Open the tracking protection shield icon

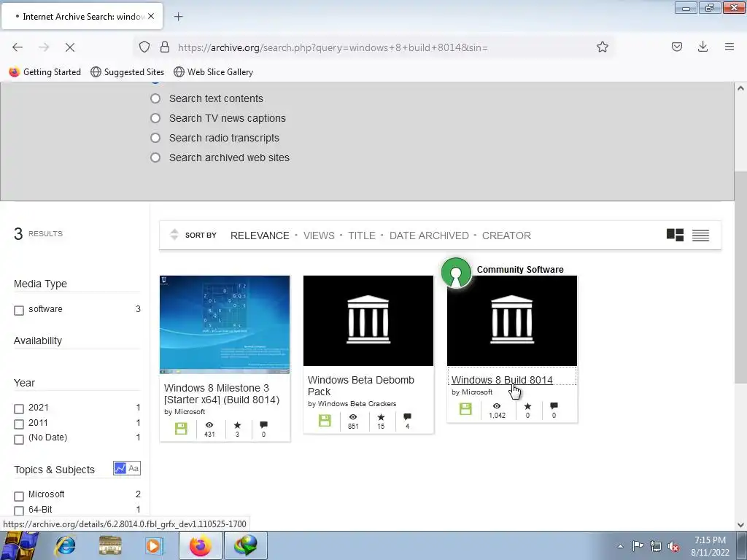tap(144, 47)
